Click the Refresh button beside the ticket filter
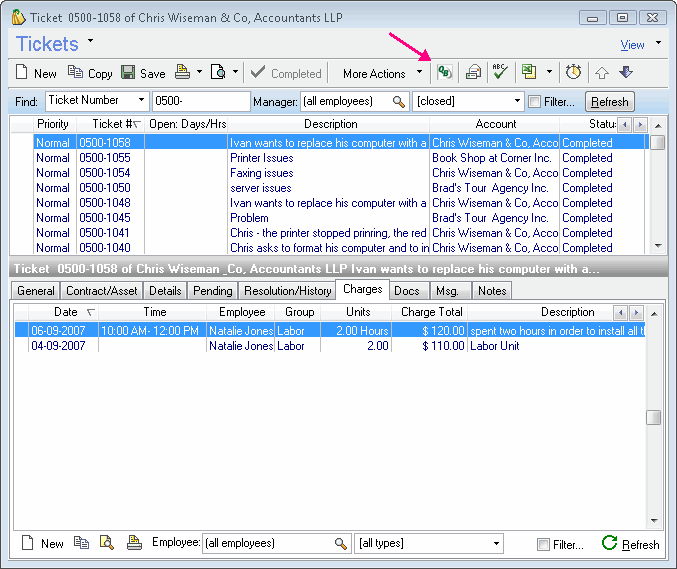Viewport: 677px width, 569px height. pos(609,102)
